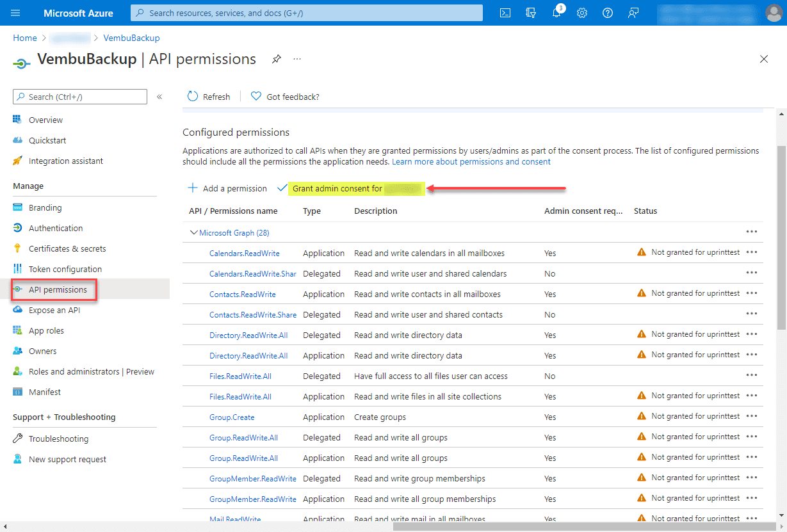Open the portal settings gear
The width and height of the screenshot is (787, 532).
(582, 13)
